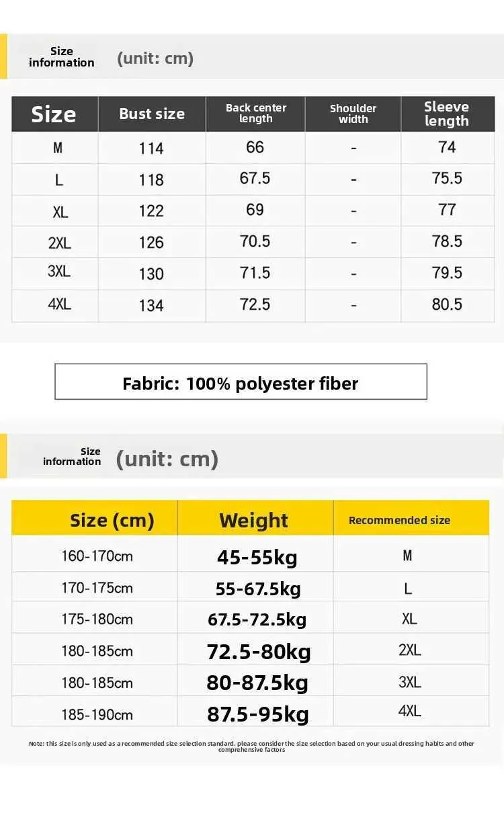The image size is (504, 819).
Task: Click the "Size" header in the dark table
Action: (x=54, y=114)
